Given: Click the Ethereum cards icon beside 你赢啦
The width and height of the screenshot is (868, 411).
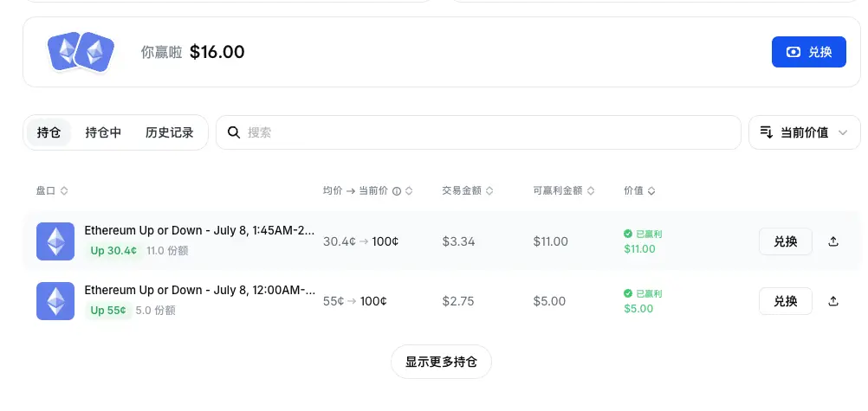Looking at the screenshot, I should click(x=81, y=52).
